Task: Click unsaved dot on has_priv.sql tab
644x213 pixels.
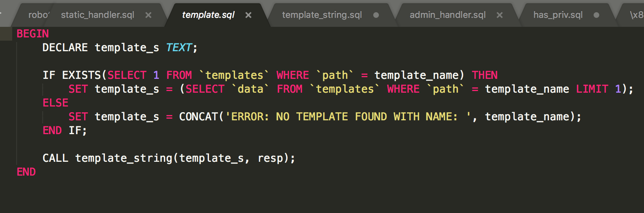Action: (x=596, y=15)
